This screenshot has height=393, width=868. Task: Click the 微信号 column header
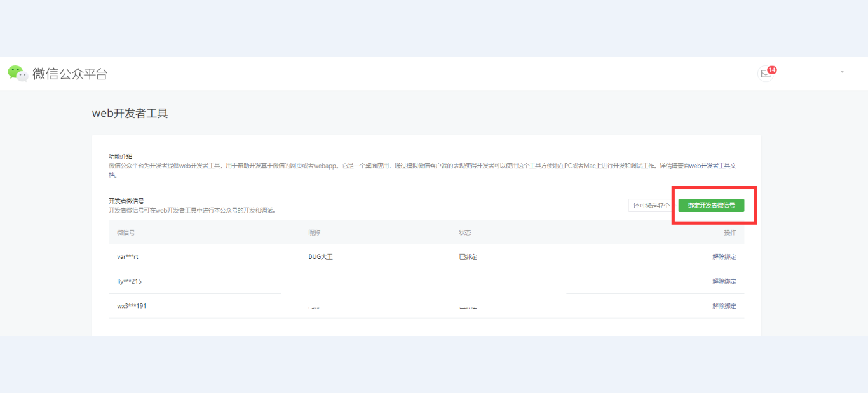tap(126, 233)
